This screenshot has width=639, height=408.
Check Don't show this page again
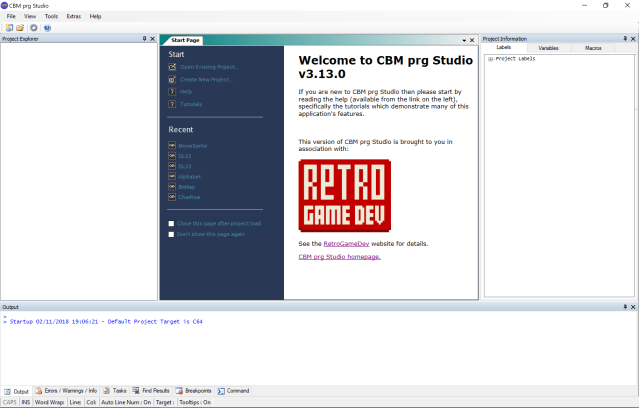pyautogui.click(x=172, y=234)
